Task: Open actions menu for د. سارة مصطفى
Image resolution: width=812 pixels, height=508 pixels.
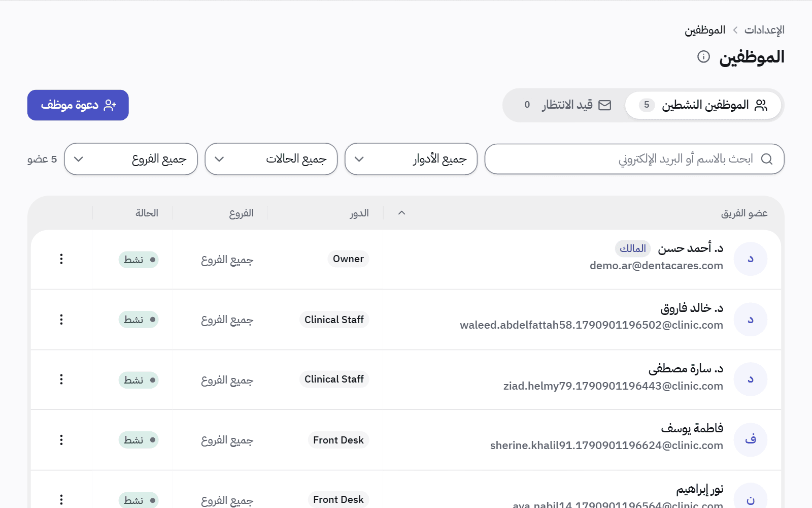Action: pyautogui.click(x=61, y=379)
